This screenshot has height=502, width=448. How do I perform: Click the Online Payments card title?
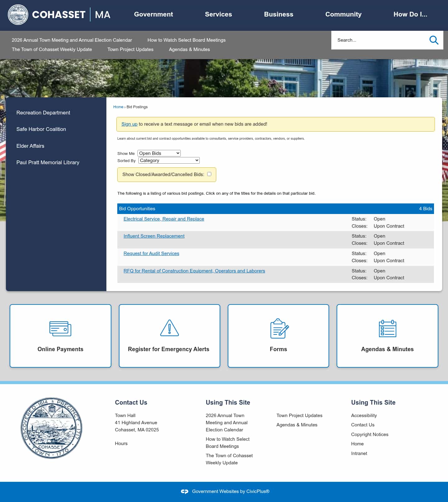point(60,349)
